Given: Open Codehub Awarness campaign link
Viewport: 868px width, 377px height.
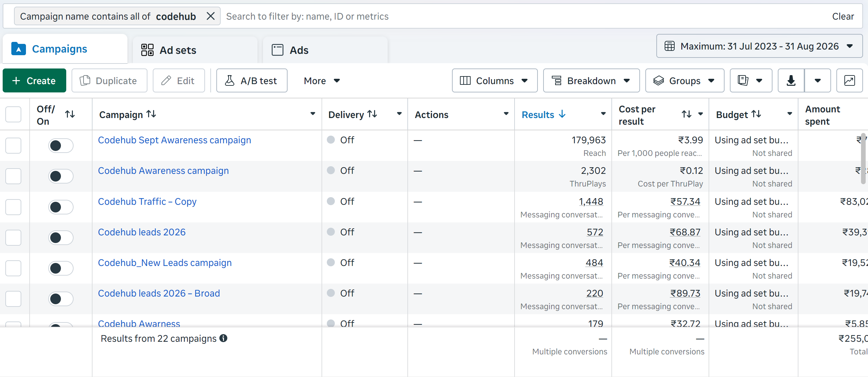Looking at the screenshot, I should pyautogui.click(x=139, y=323).
